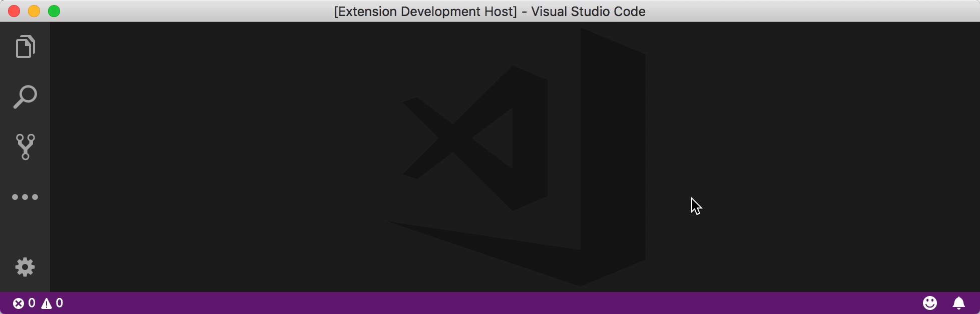980x314 pixels.
Task: Open the feedback smiley icon
Action: point(930,303)
